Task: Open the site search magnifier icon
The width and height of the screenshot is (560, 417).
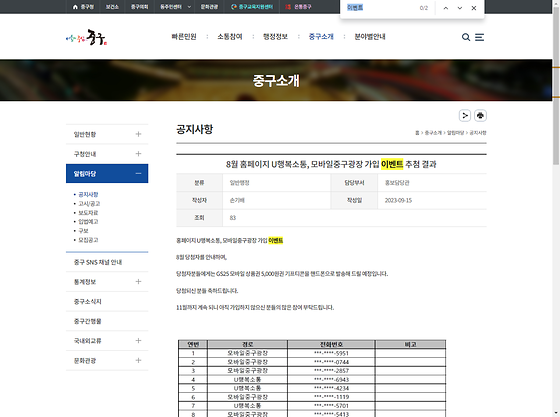Action: pyautogui.click(x=466, y=37)
